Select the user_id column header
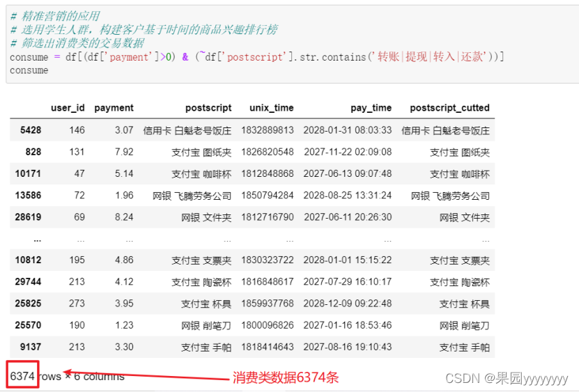This screenshot has width=579, height=392. pyautogui.click(x=68, y=108)
